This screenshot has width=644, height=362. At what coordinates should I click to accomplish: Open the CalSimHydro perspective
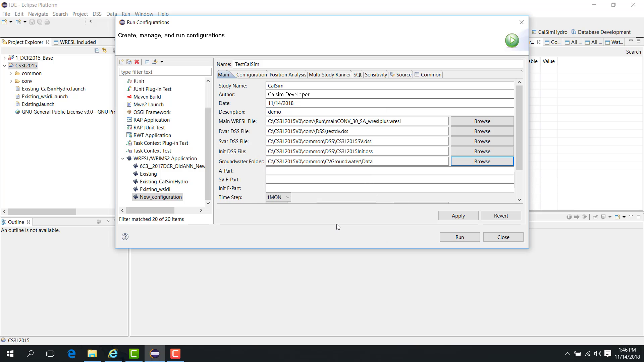[x=550, y=32]
